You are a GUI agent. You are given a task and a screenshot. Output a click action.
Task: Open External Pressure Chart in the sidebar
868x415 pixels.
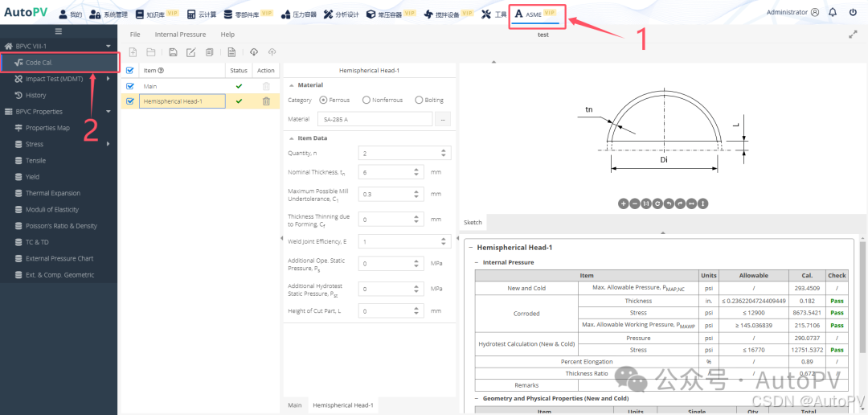pos(59,259)
